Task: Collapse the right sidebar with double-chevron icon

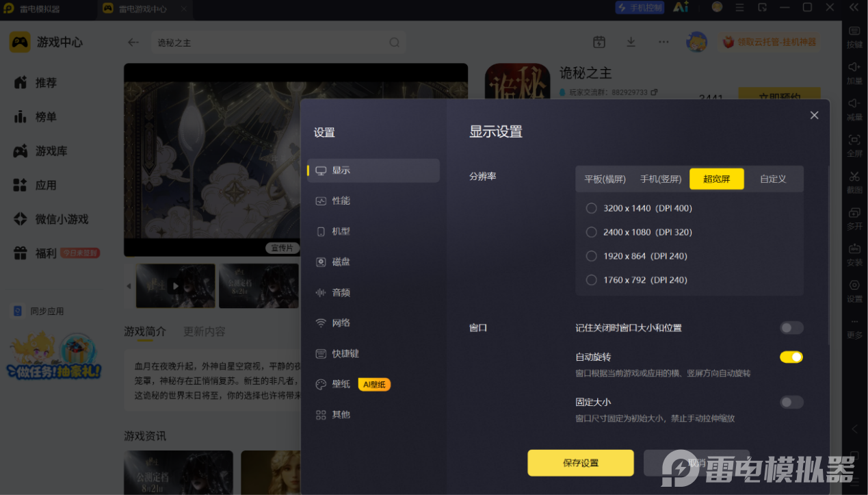Action: coord(853,8)
